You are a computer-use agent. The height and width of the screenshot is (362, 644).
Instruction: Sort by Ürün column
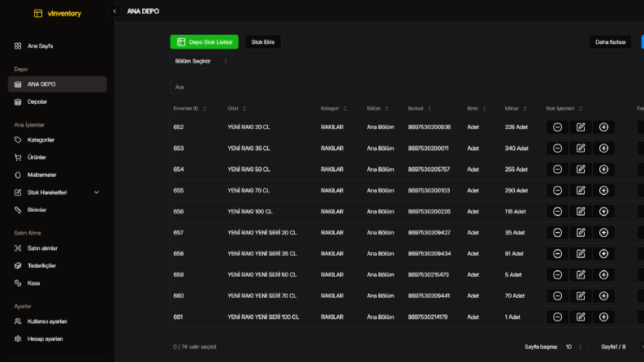click(237, 108)
